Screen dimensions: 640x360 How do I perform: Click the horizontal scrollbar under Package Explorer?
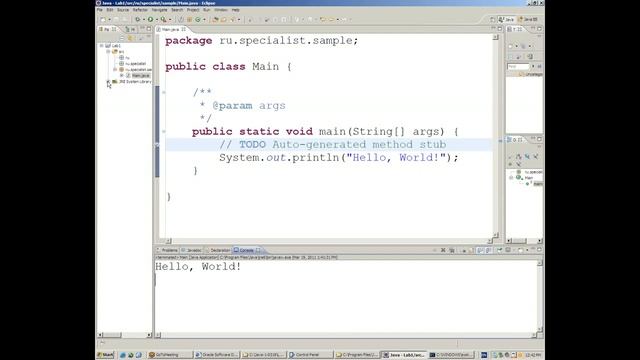click(124, 335)
